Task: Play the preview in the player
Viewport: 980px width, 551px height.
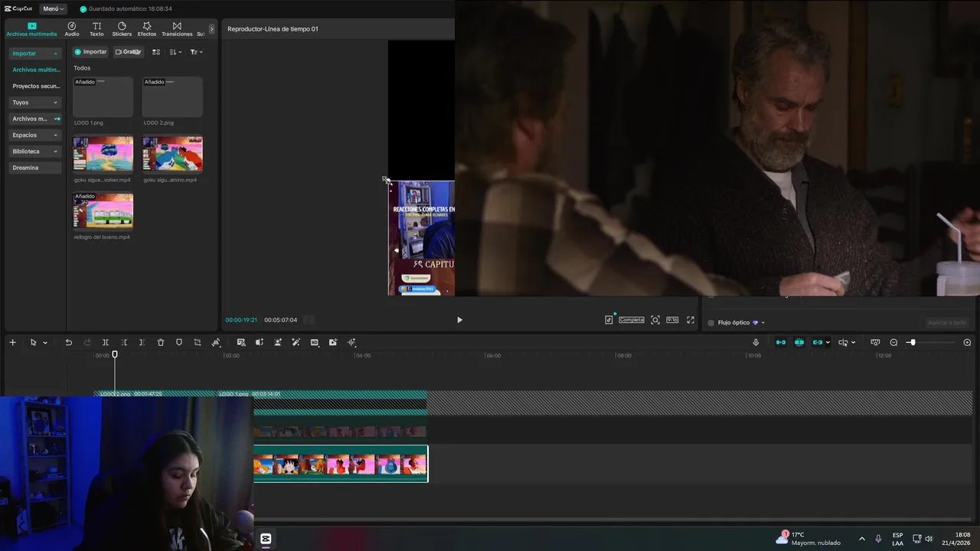Action: point(459,320)
